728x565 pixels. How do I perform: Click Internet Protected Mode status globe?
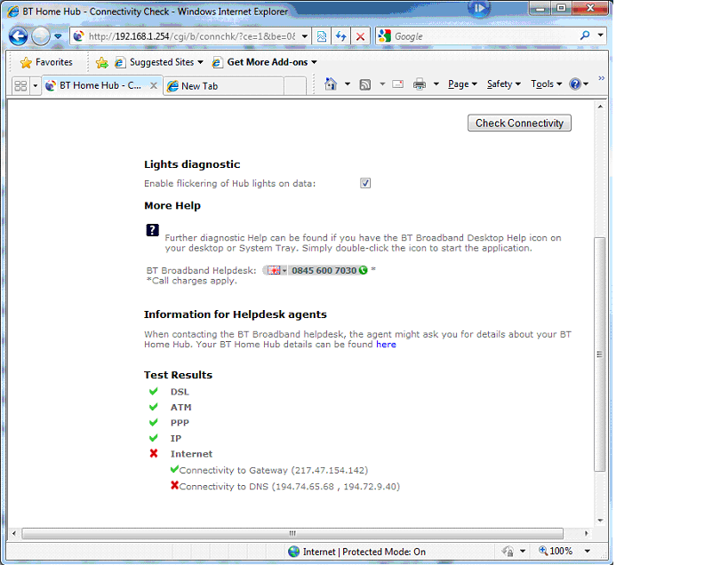[x=294, y=551]
